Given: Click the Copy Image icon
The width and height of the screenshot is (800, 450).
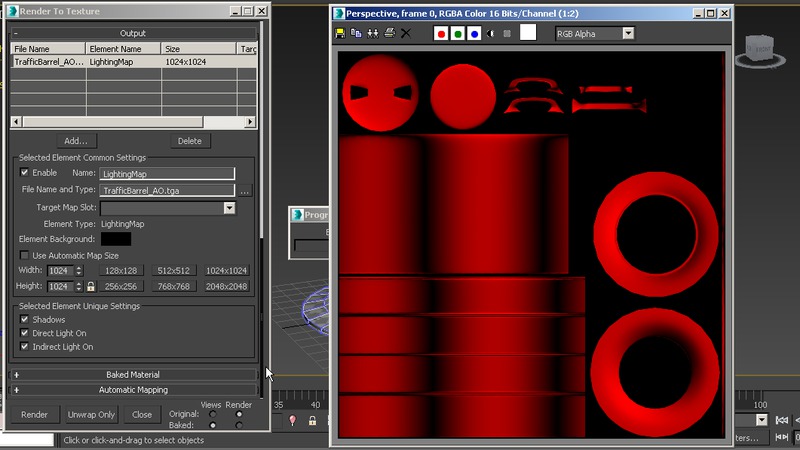Looking at the screenshot, I should (357, 33).
